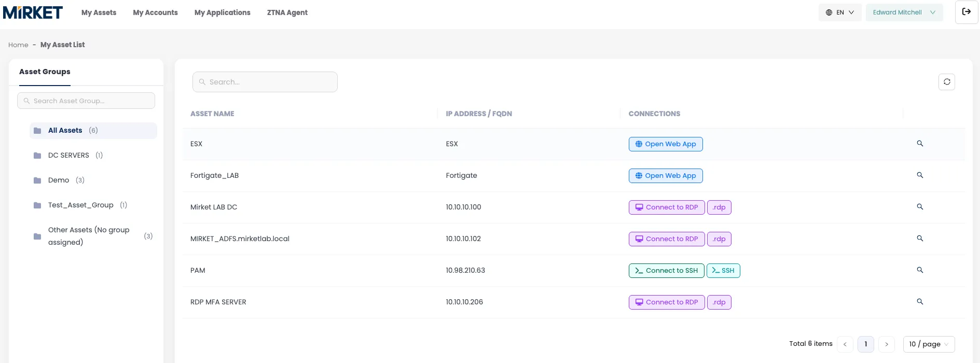Select the DC SERVERS group
The width and height of the screenshot is (980, 363).
pos(93,156)
